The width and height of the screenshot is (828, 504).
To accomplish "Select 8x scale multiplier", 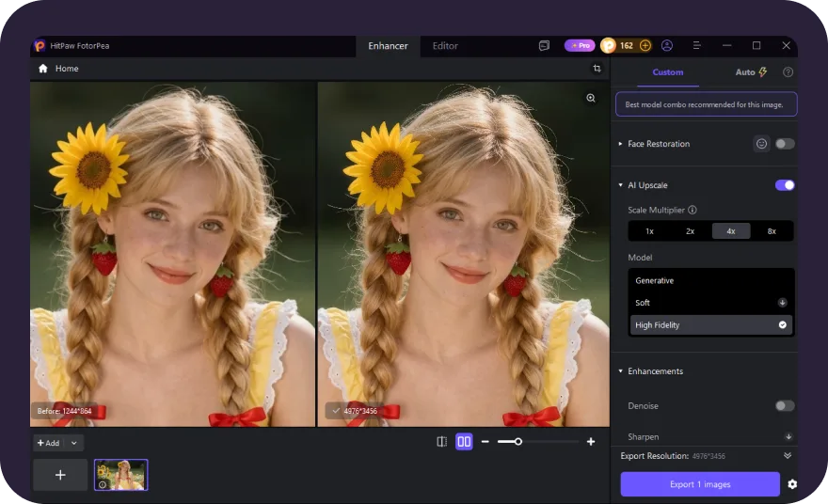I will [772, 231].
